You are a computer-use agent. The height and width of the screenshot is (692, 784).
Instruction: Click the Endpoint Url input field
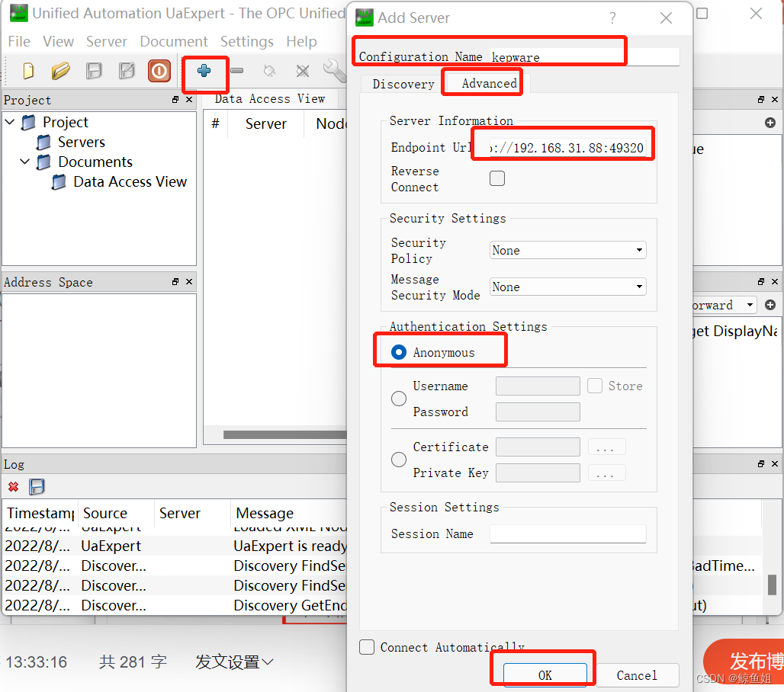coord(567,148)
